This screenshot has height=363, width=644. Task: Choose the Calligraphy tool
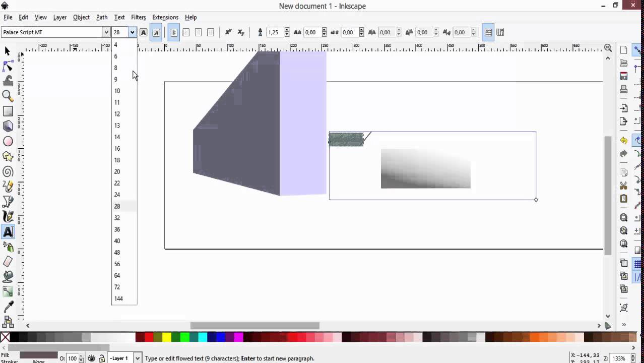point(8,217)
